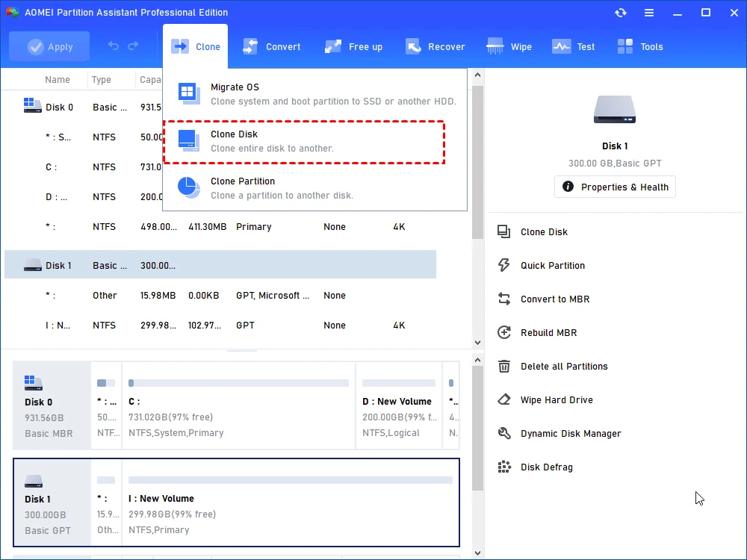This screenshot has width=747, height=560.
Task: Open the Recover menu
Action: pyautogui.click(x=435, y=46)
